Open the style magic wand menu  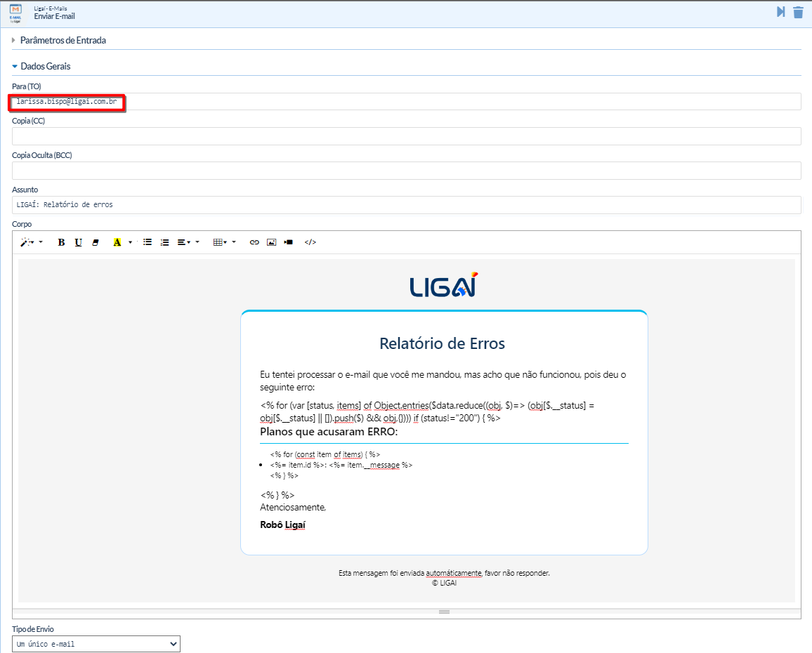click(31, 242)
